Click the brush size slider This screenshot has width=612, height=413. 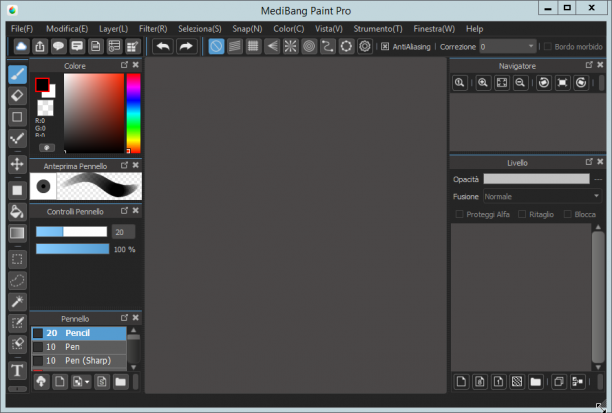coord(71,231)
